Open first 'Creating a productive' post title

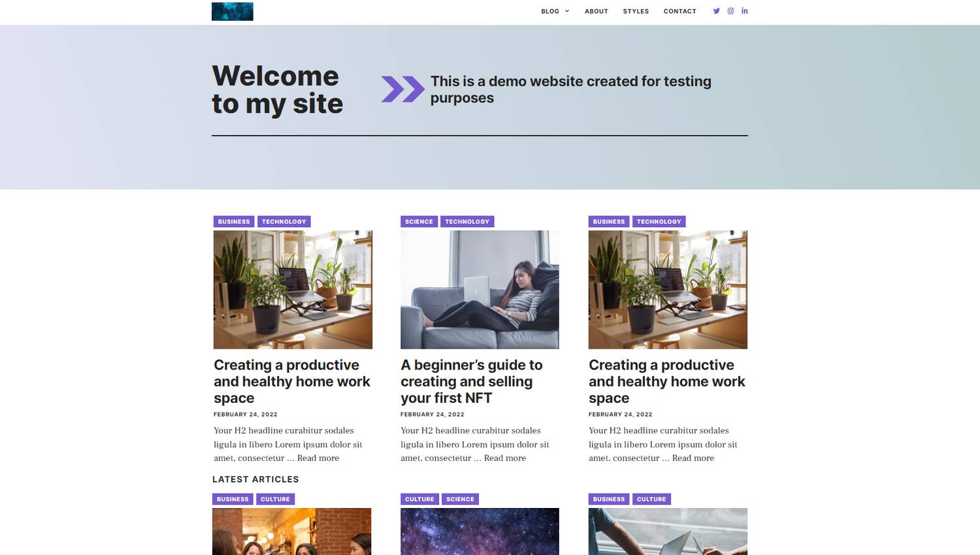pyautogui.click(x=292, y=381)
